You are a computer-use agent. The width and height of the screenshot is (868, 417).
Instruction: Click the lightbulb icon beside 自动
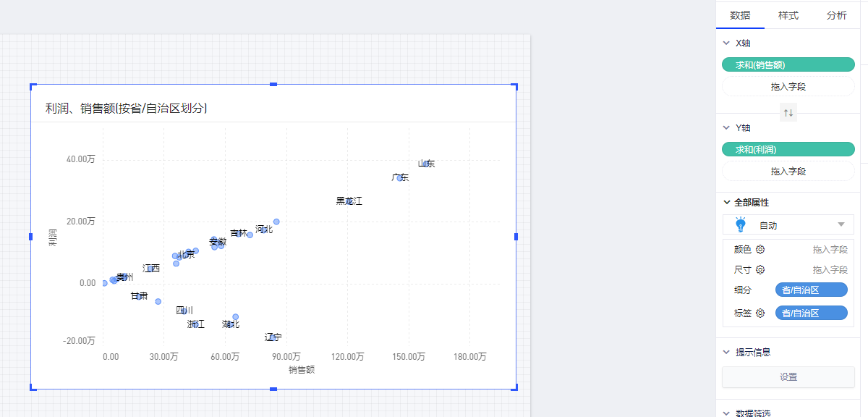740,225
